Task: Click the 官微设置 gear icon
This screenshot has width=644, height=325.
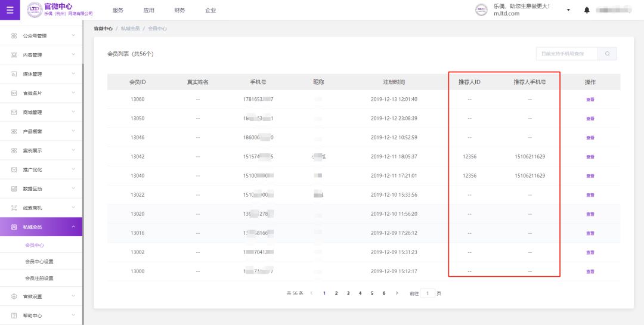Action: coord(14,296)
